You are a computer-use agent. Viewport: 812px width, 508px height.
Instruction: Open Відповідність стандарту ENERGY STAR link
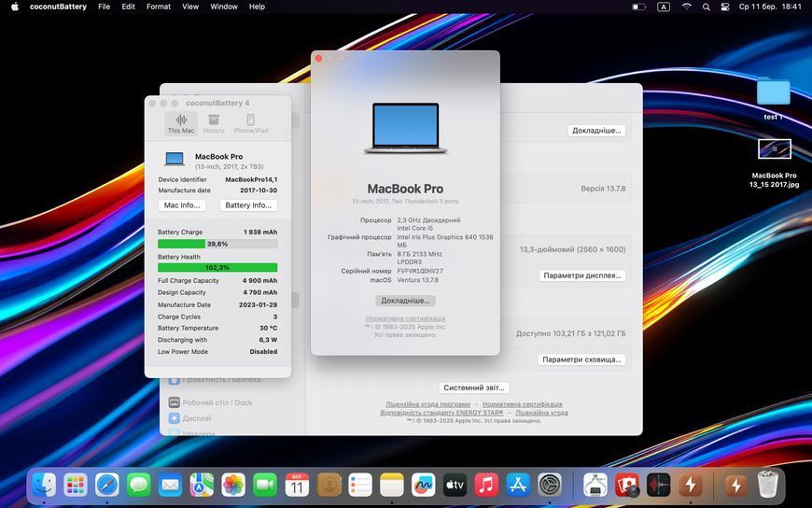(x=441, y=413)
